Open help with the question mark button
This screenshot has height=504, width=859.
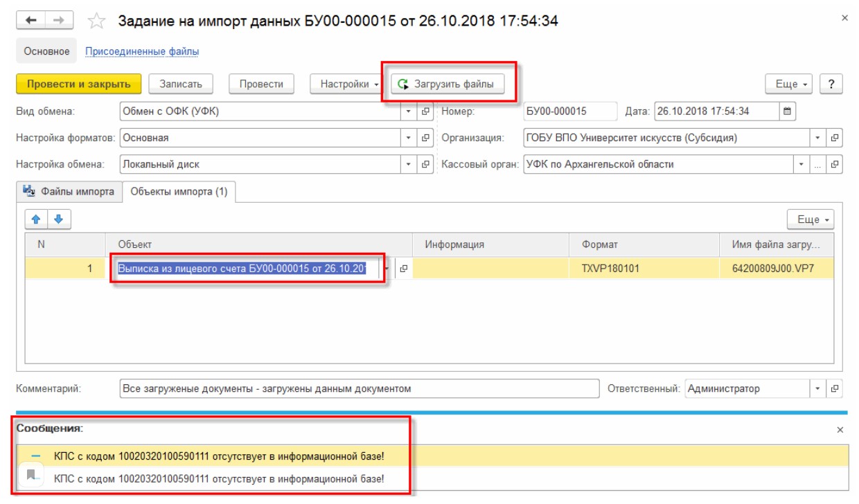831,84
